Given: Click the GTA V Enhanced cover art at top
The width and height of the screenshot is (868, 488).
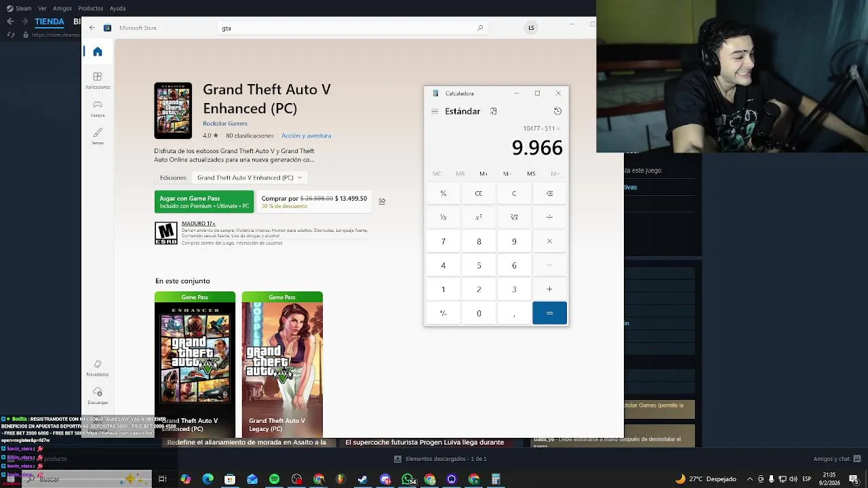Looking at the screenshot, I should coord(173,110).
